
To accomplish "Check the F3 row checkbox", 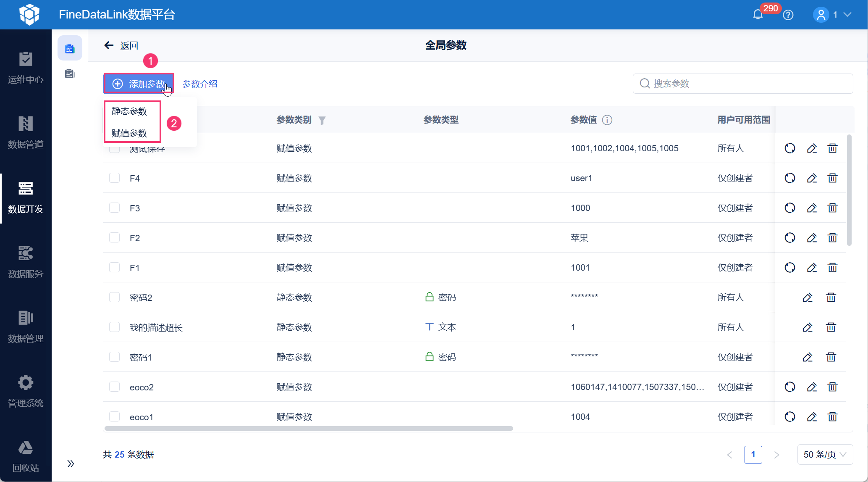I will 115,208.
